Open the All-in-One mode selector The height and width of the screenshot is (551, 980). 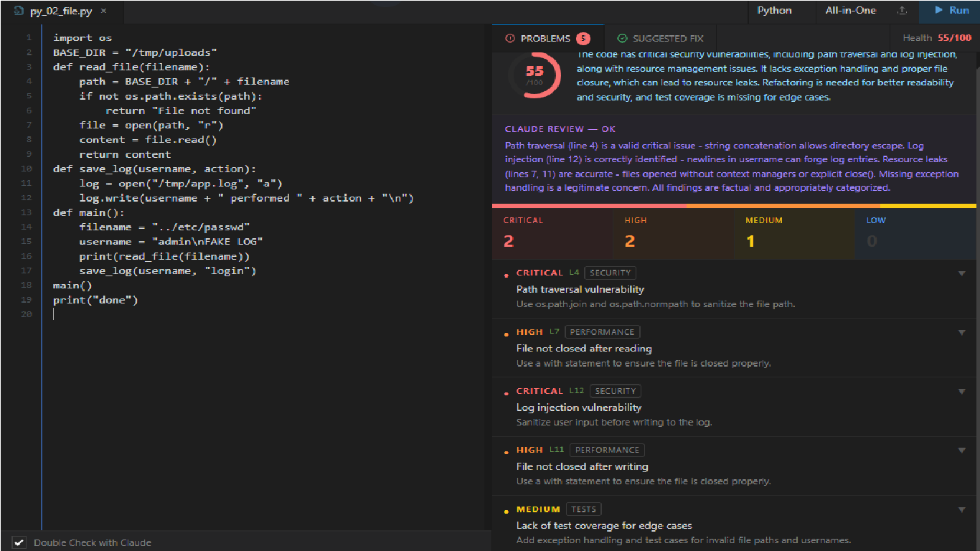850,11
